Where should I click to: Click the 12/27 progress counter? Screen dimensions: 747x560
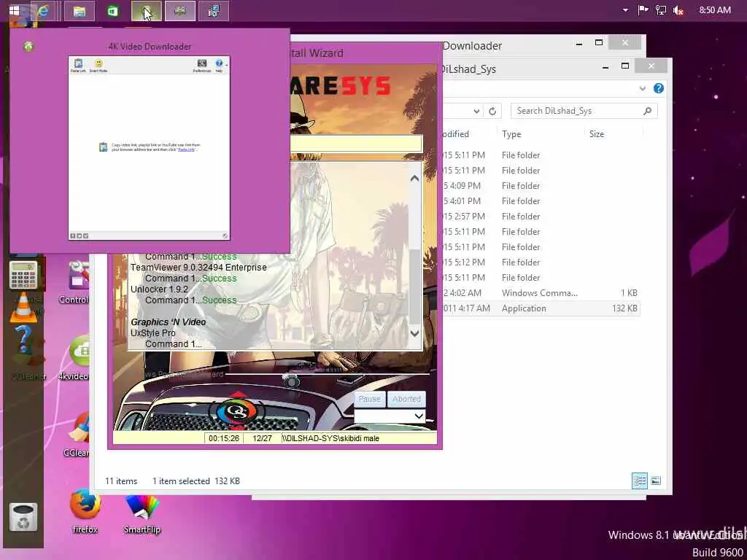click(262, 438)
